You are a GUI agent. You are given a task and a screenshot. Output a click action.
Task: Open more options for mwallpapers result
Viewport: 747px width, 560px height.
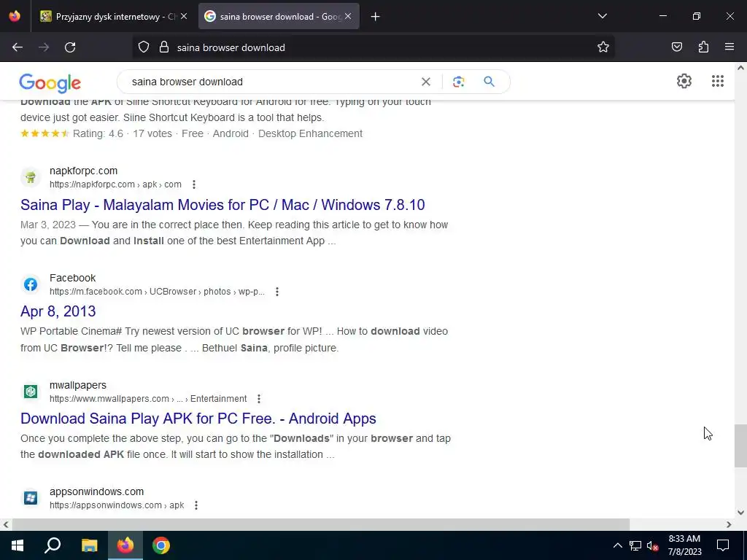coord(259,399)
